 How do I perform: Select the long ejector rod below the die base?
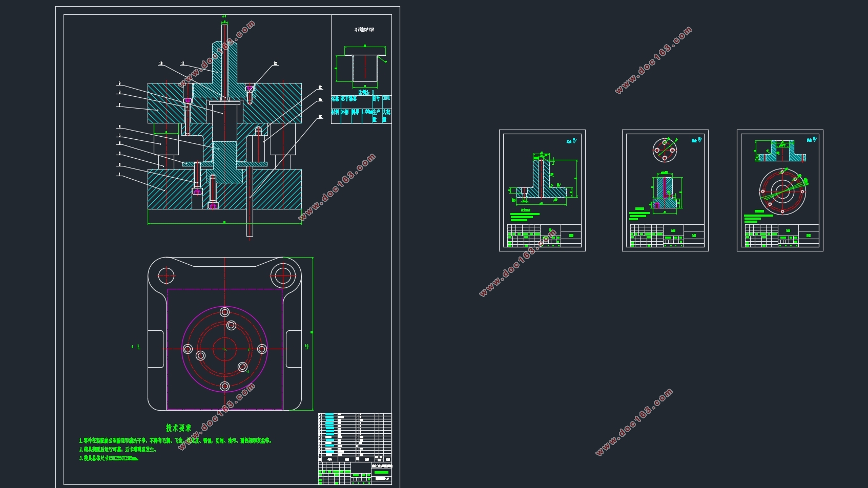click(x=250, y=201)
